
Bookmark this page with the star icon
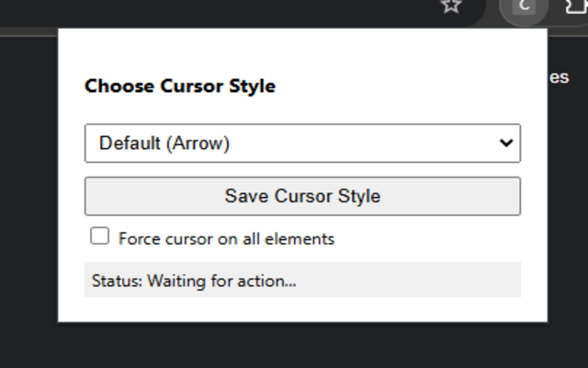click(451, 6)
